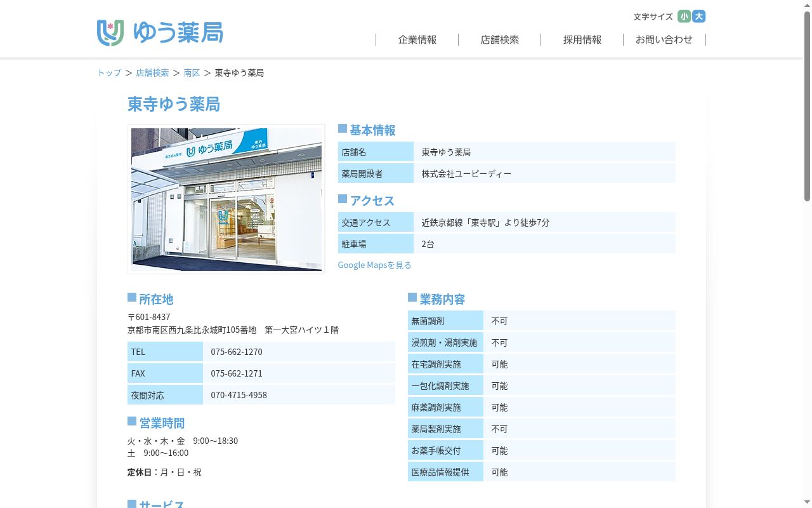Click the 所在地 section heading
Screen dimensions: 812x508
156,299
